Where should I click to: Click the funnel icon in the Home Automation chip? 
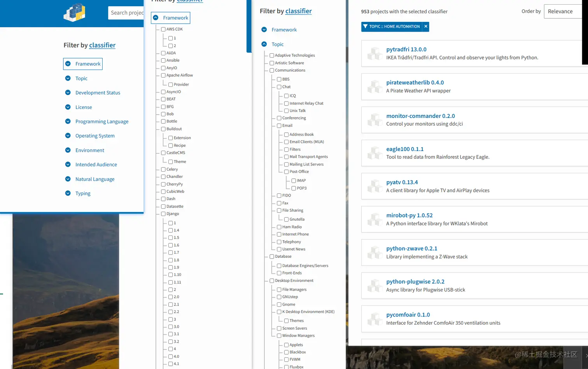click(365, 26)
